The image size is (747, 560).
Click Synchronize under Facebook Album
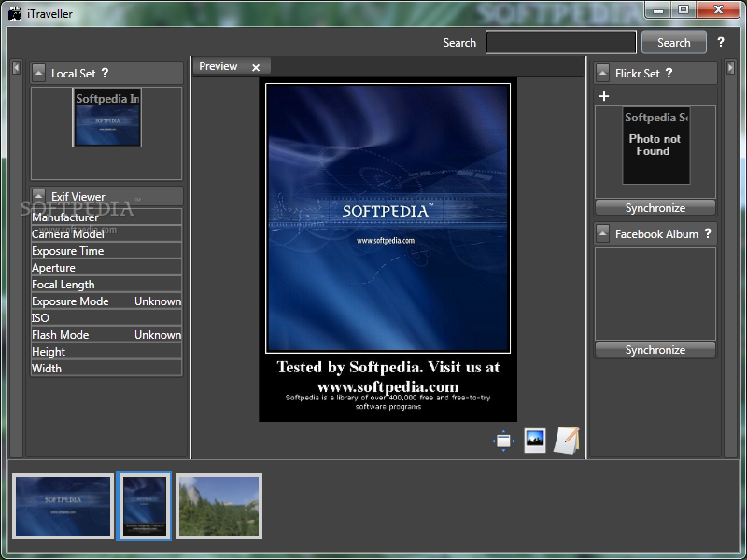click(655, 349)
